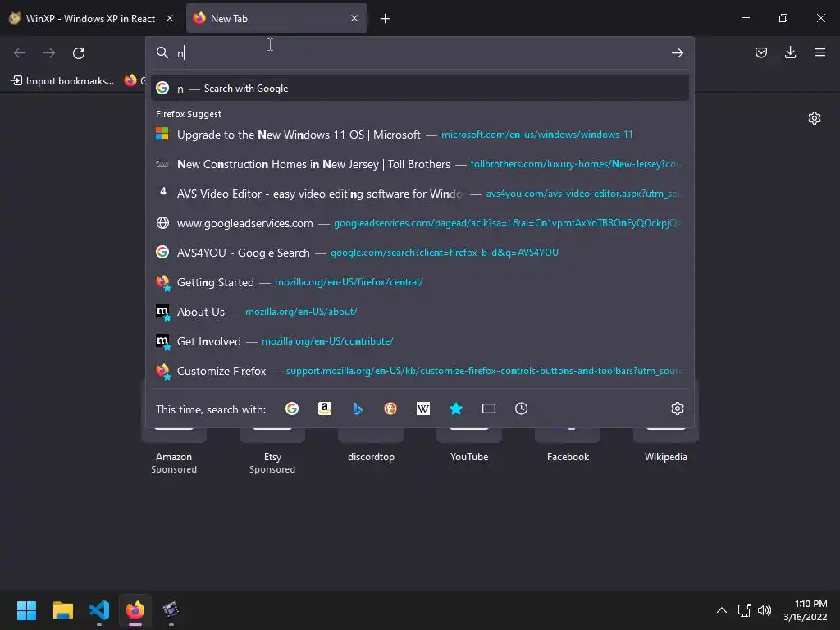The width and height of the screenshot is (840, 630).
Task: Click the Firefox taskbar icon
Action: 135,610
